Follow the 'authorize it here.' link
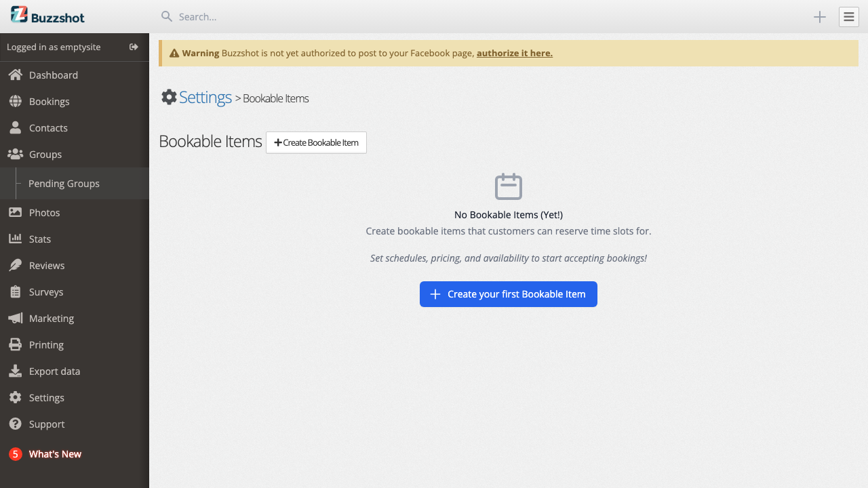The width and height of the screenshot is (868, 488). pos(515,53)
